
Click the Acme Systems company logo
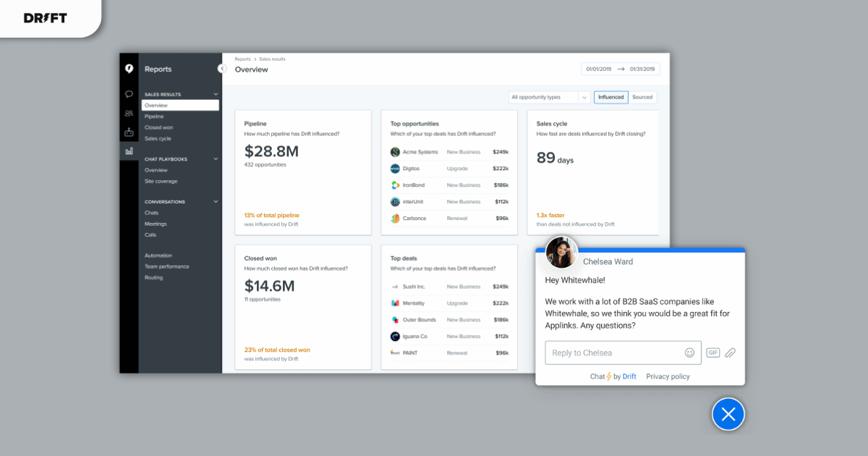(x=395, y=152)
